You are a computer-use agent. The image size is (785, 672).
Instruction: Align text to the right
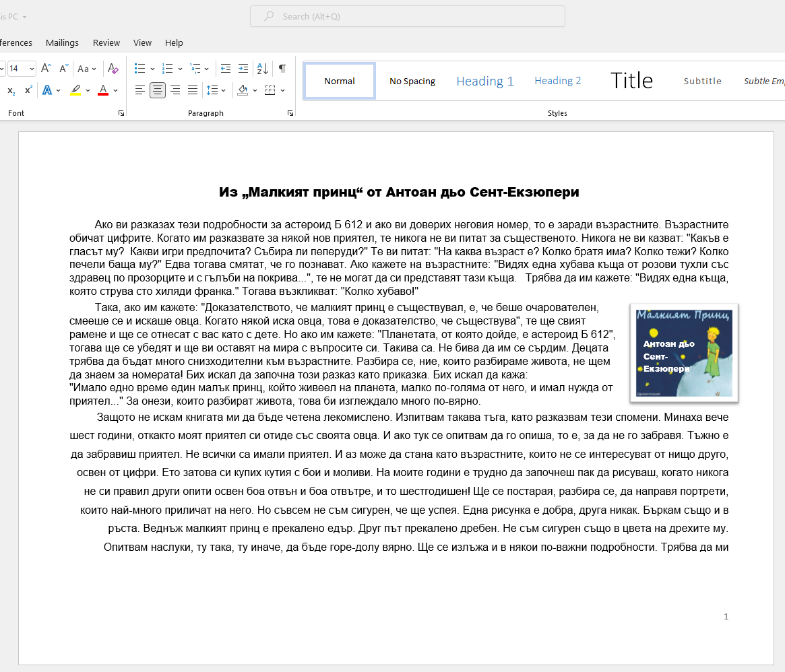click(175, 90)
